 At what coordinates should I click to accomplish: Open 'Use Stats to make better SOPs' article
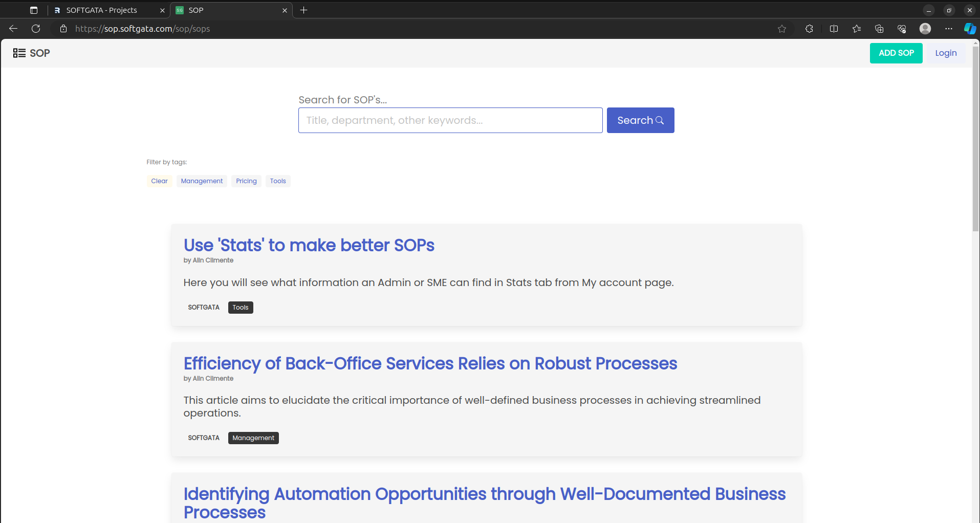pyautogui.click(x=309, y=245)
